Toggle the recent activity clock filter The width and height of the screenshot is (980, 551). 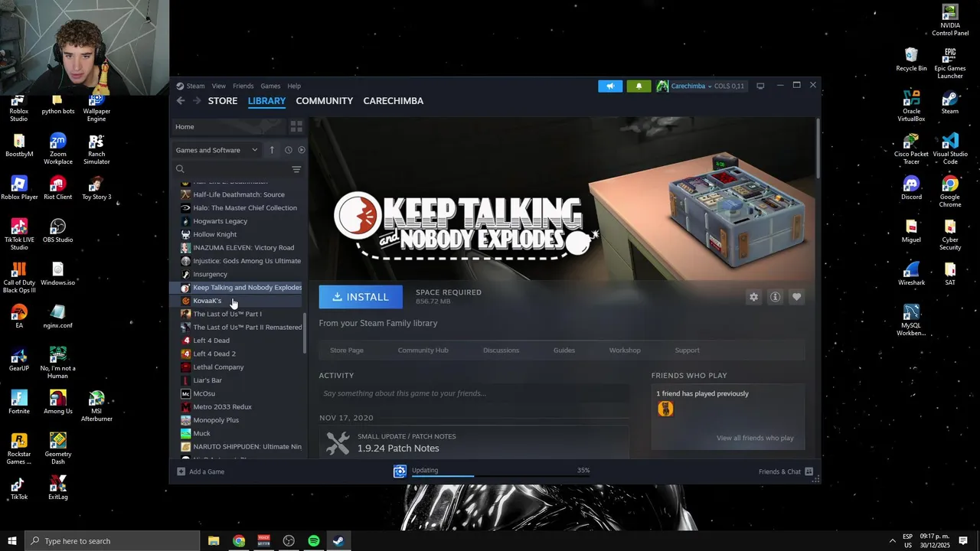click(288, 150)
